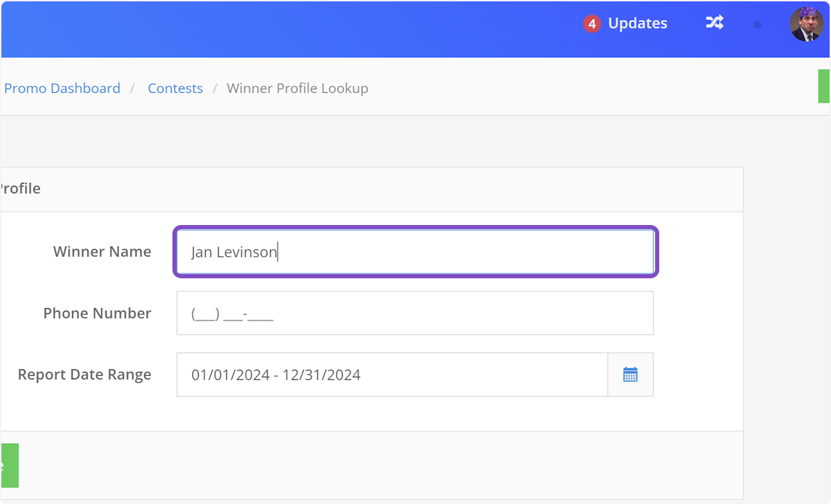Click the Report Date Range field
Screen dimensions: 831x504
[392, 375]
